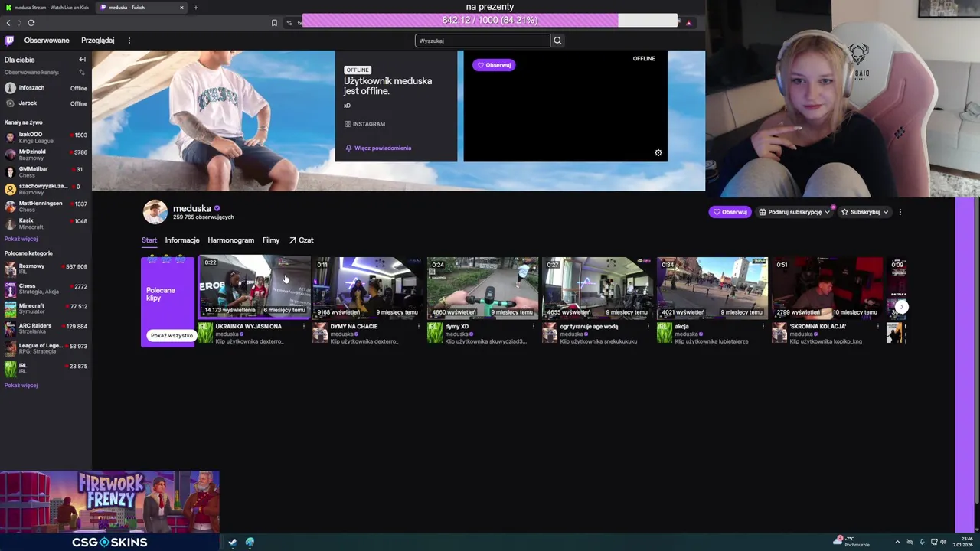Screen dimensions: 980x551
Task: Expand Pokaż więcej under live channels
Action: tap(21, 239)
